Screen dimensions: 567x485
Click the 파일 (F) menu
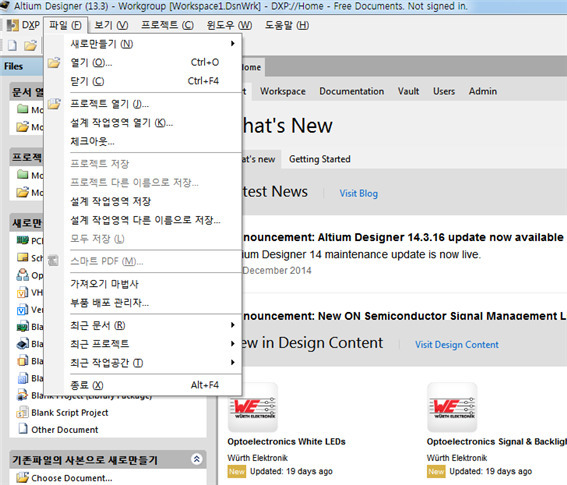65,25
